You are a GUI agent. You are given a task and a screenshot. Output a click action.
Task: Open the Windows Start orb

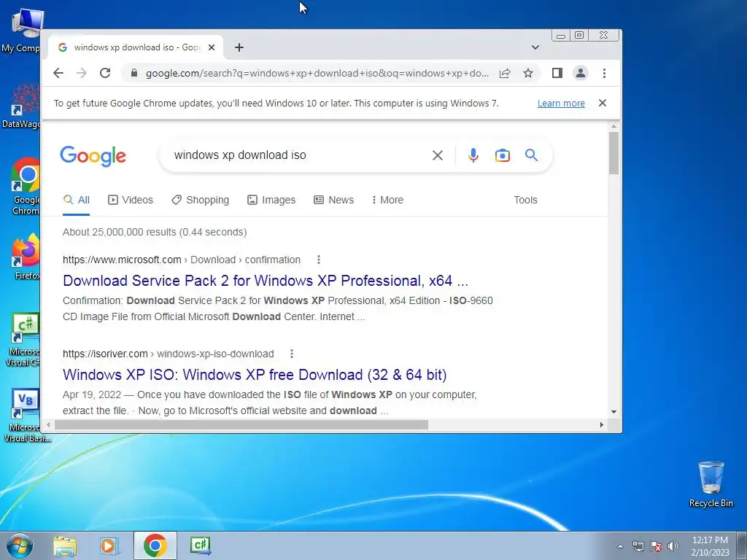(20, 545)
